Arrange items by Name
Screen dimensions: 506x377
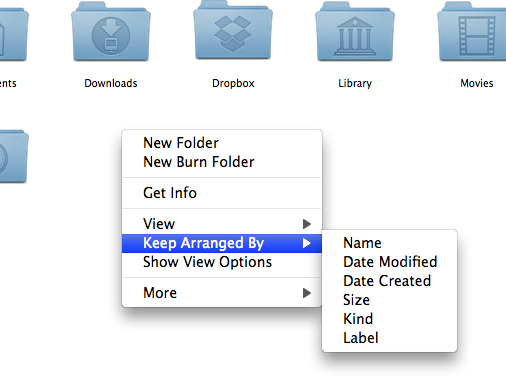tap(389, 243)
